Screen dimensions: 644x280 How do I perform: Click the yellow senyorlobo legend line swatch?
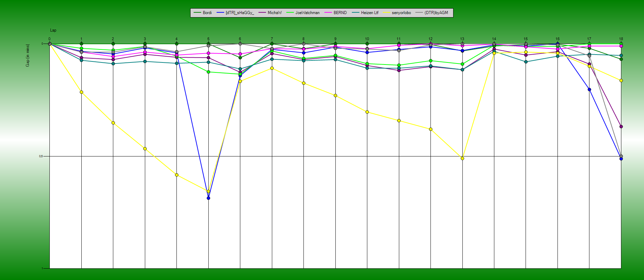(x=387, y=13)
